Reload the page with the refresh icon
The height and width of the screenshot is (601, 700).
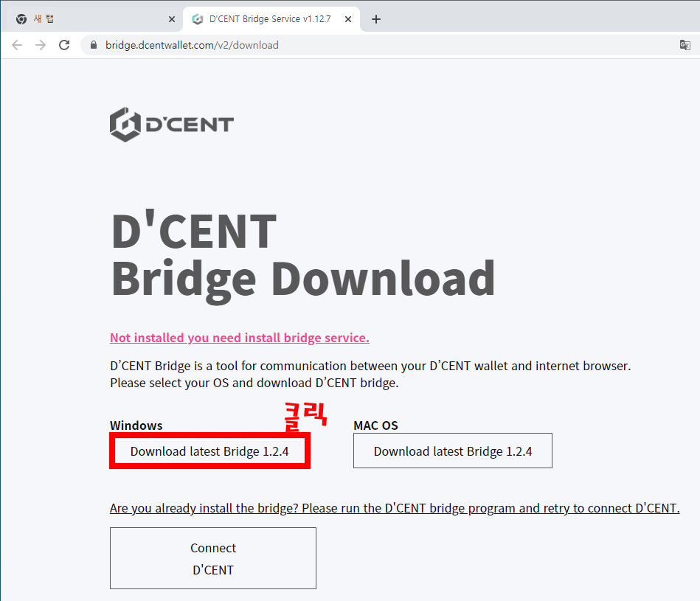[x=64, y=45]
